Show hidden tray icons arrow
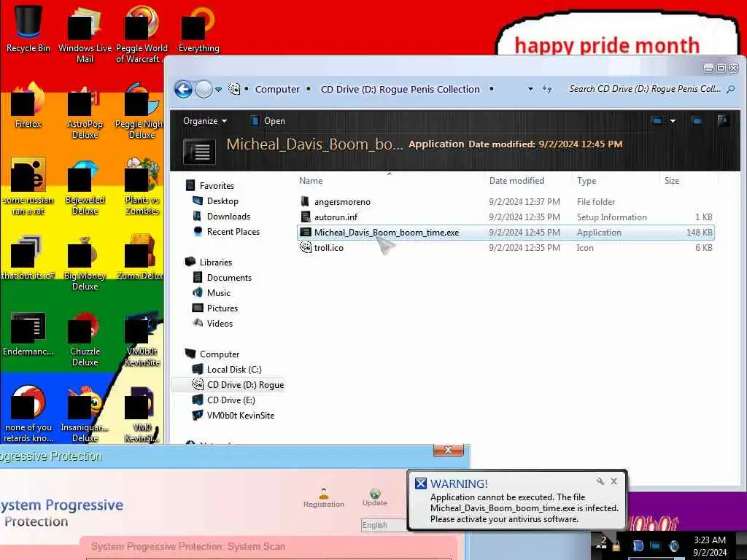 click(598, 545)
